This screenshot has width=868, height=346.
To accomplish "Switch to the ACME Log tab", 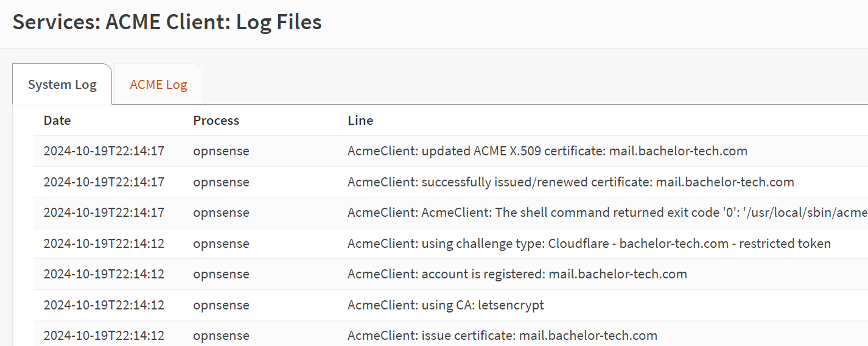I will (158, 85).
